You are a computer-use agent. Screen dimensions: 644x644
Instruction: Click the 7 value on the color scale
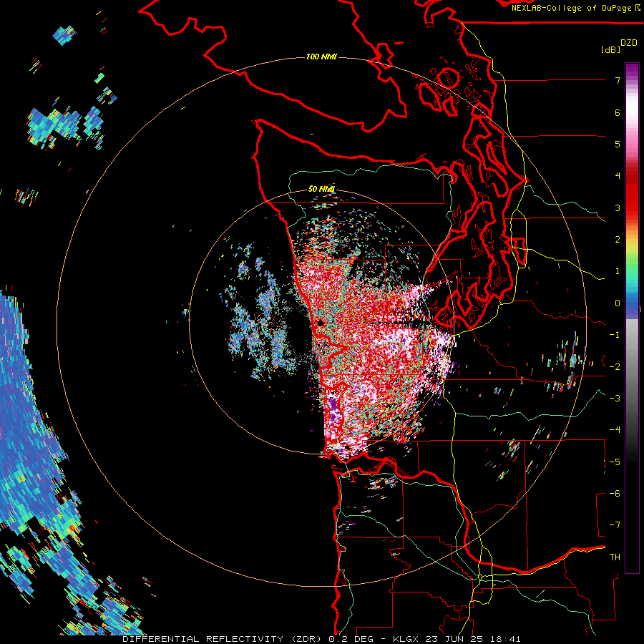pyautogui.click(x=618, y=80)
